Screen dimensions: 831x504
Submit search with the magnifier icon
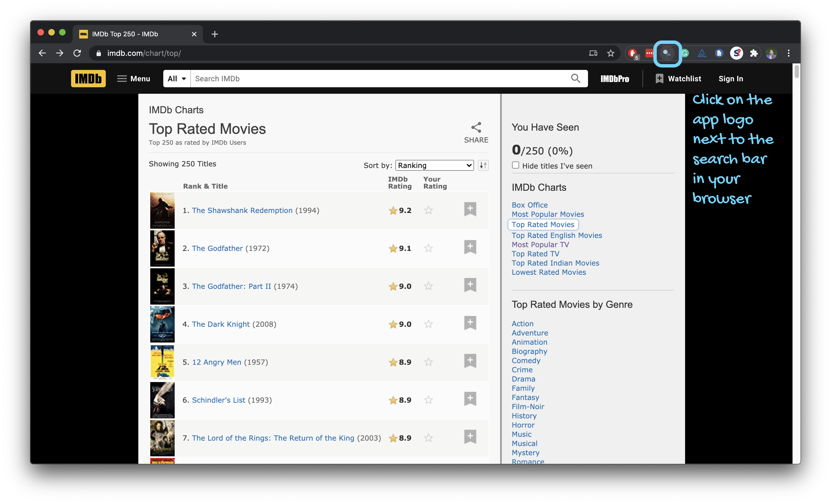pos(576,79)
